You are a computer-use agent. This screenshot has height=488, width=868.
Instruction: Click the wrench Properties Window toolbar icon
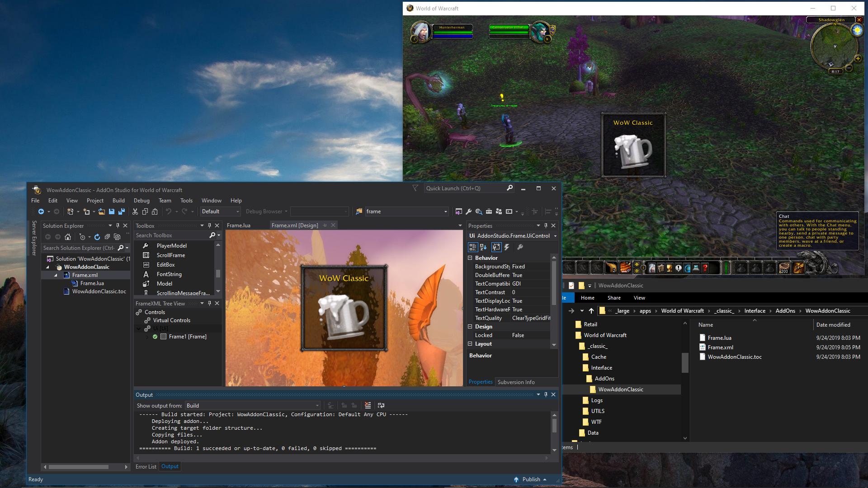coord(469,211)
